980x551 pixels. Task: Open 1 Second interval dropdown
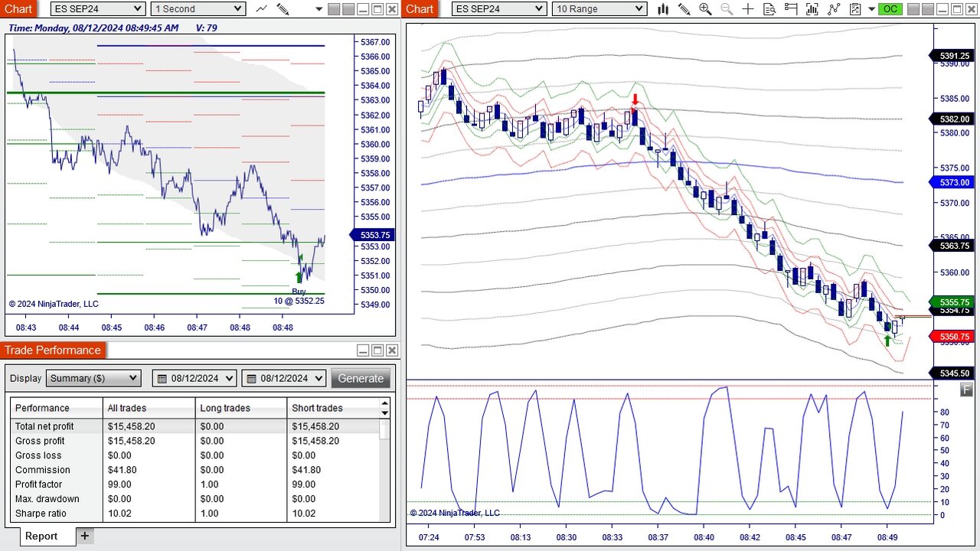click(x=198, y=9)
